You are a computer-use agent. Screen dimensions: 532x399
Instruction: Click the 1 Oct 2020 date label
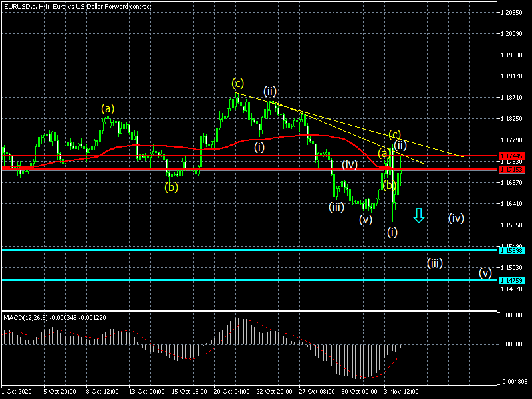coord(18,392)
